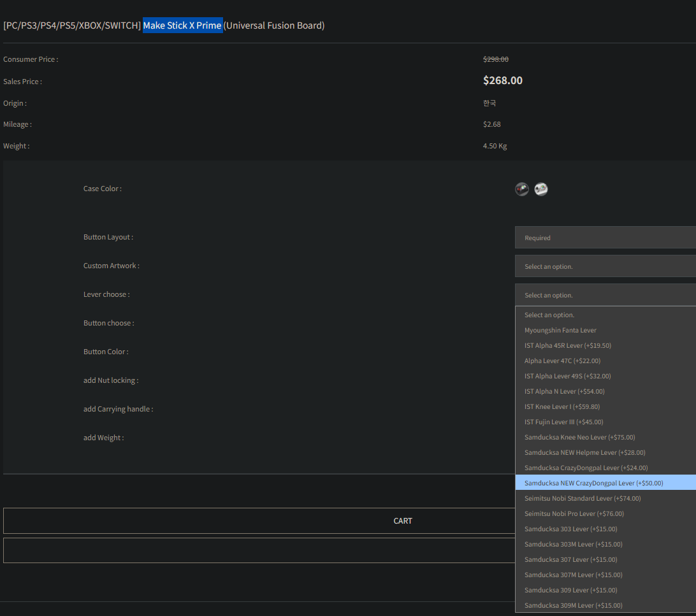Select IST Knee Lever I option
The height and width of the screenshot is (616, 696).
562,406
